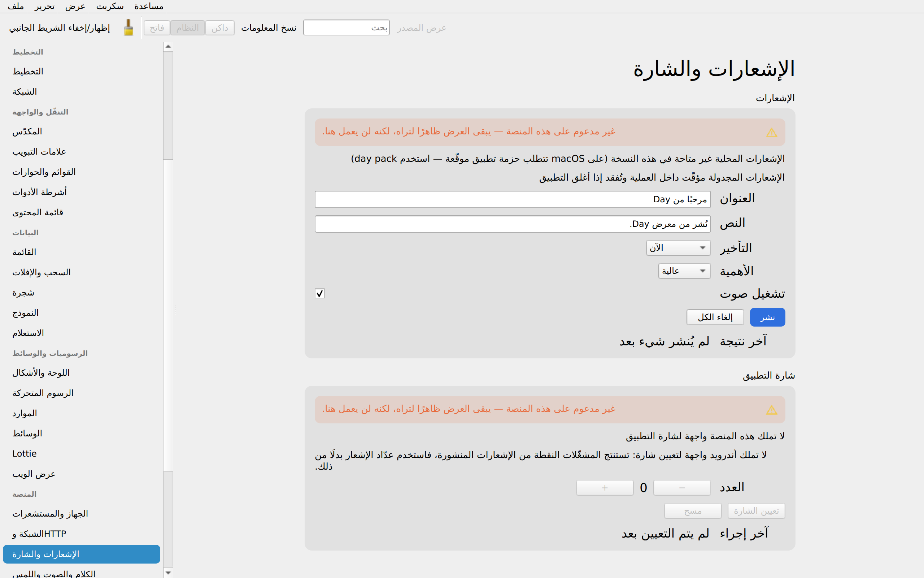
Task: Toggle the تشغيل صوت checkbox
Action: 319,293
